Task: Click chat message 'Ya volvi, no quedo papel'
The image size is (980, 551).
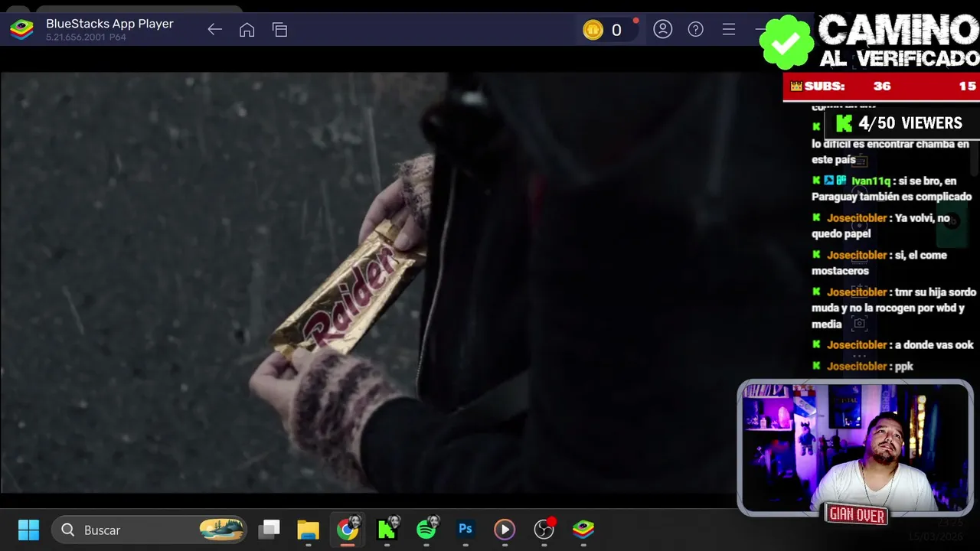Action: click(x=881, y=226)
